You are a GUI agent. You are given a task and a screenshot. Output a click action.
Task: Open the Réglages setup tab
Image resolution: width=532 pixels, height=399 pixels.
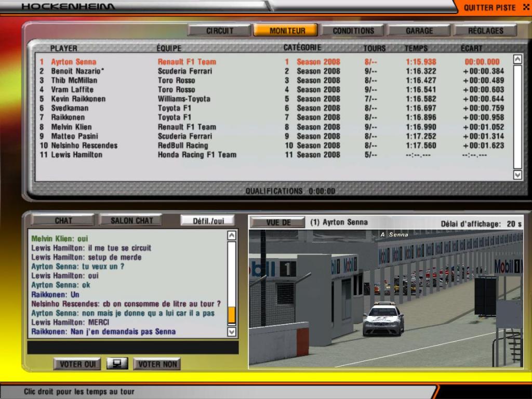(486, 31)
